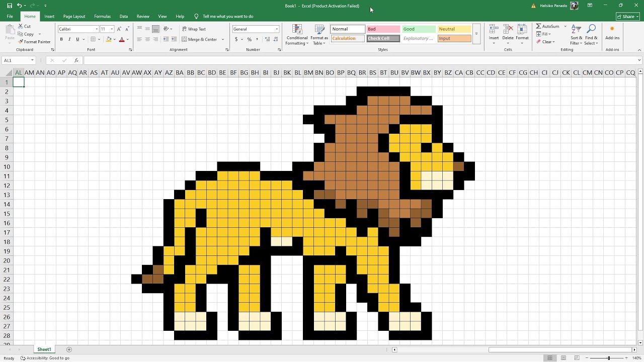The height and width of the screenshot is (362, 644).
Task: Toggle Center alignment
Action: [x=148, y=39]
